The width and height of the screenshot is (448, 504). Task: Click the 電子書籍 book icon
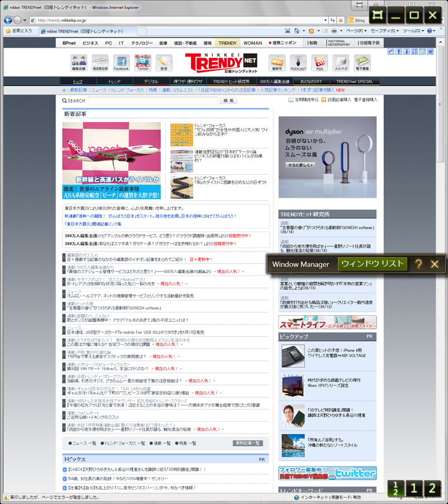(x=362, y=63)
